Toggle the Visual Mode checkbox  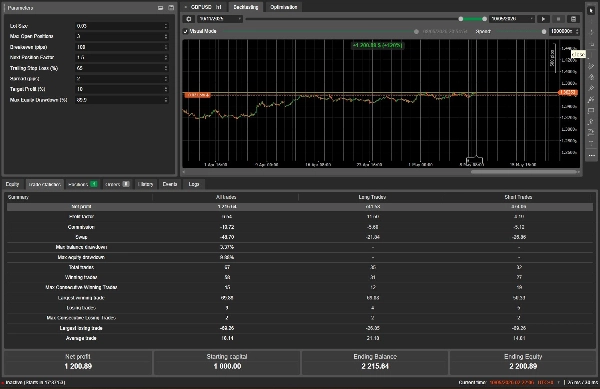coord(186,31)
